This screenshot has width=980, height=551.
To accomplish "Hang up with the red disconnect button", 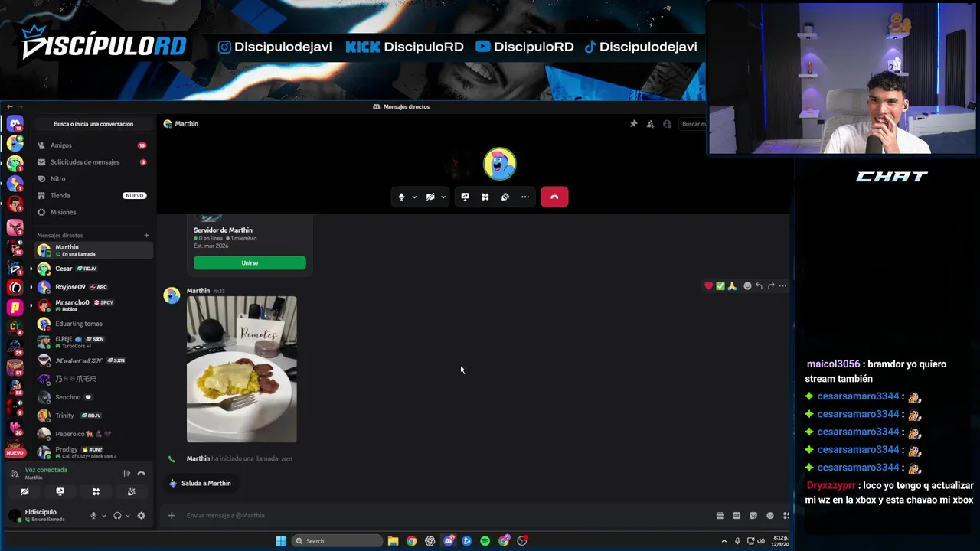I will pos(554,197).
